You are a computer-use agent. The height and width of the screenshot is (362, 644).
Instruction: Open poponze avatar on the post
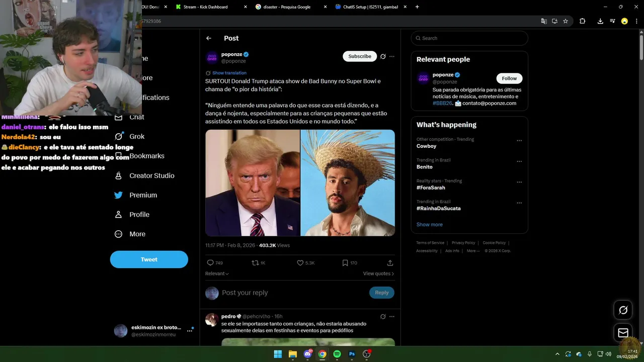point(212,57)
